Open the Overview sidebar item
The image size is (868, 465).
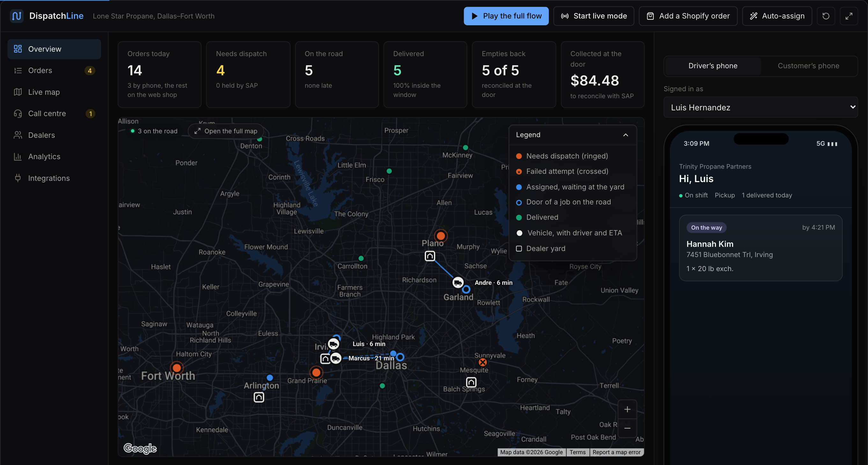coord(54,49)
